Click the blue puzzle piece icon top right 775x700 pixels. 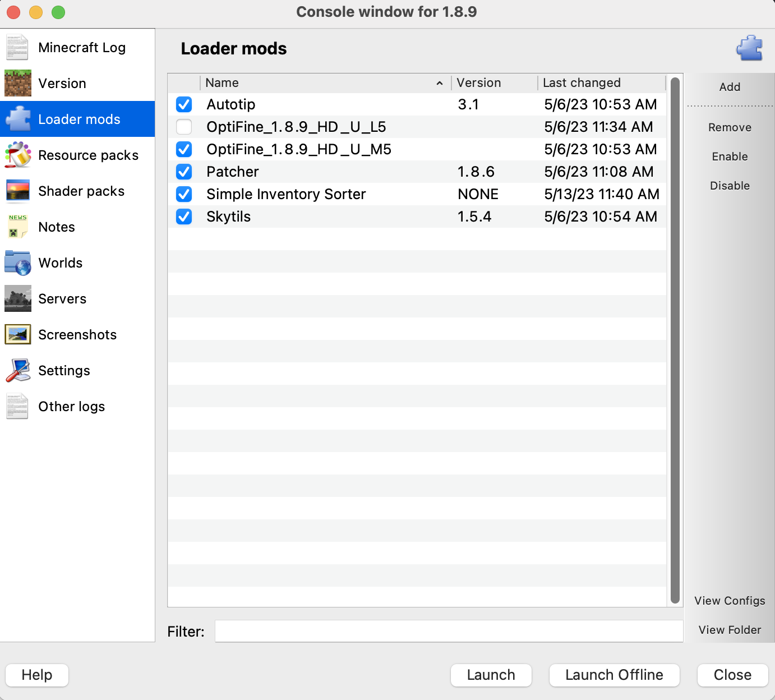tap(750, 48)
